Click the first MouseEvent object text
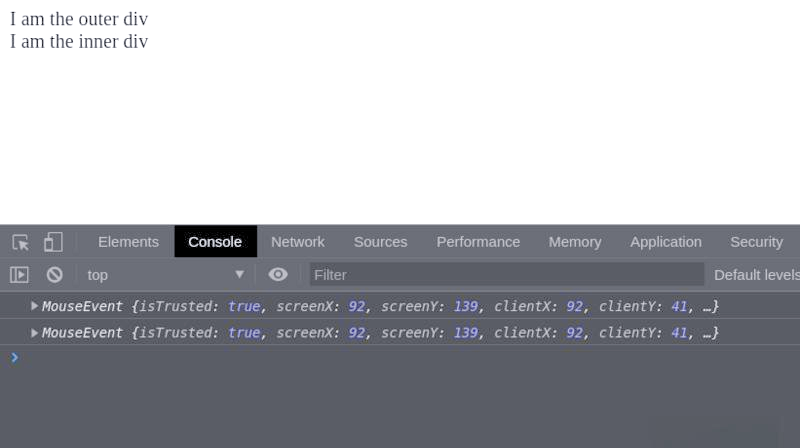This screenshot has height=448, width=800. point(380,306)
